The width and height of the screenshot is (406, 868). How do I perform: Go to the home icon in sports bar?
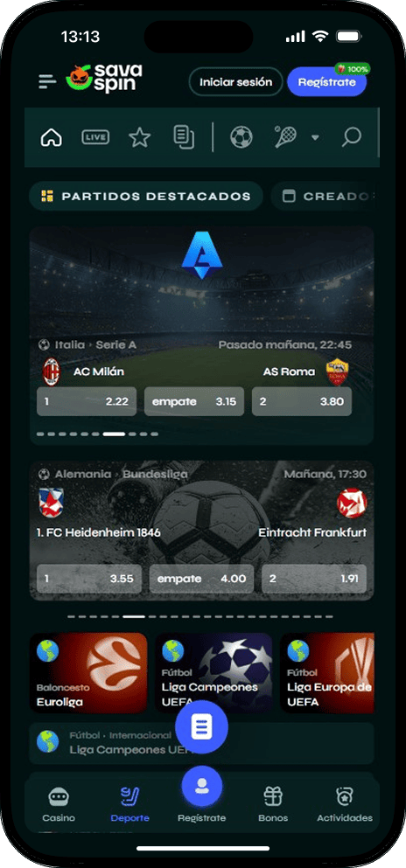[52, 136]
